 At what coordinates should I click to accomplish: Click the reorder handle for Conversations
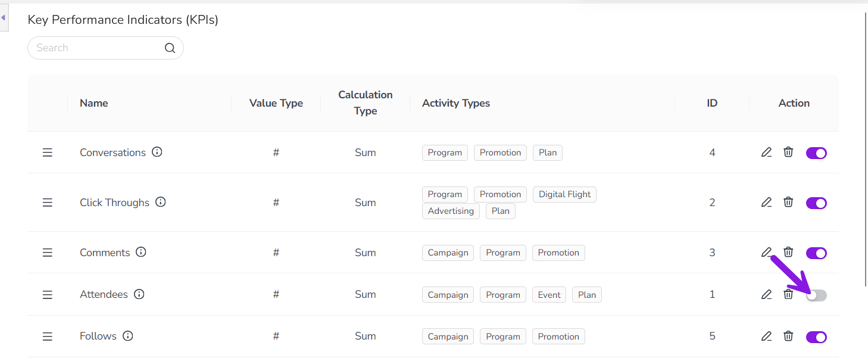pyautogui.click(x=48, y=152)
